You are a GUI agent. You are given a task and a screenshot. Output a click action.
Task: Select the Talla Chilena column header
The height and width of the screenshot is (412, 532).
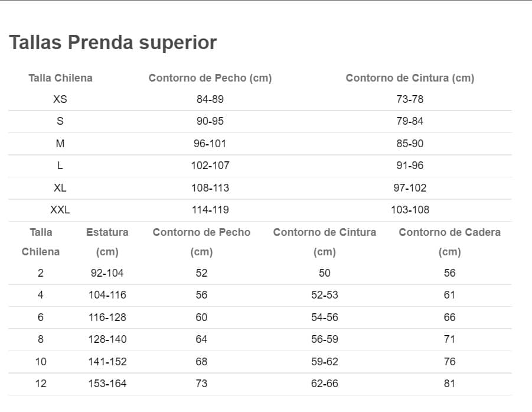tap(60, 78)
